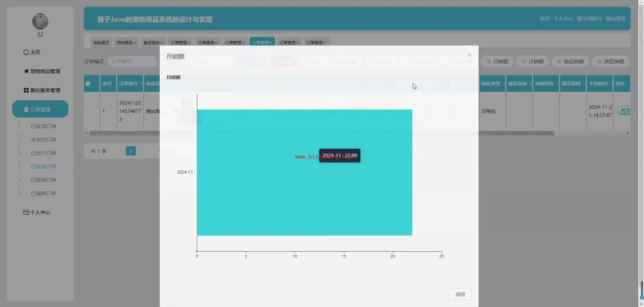This screenshot has height=307, width=644.
Task: Click the home icon beside 主页
Action: [x=26, y=52]
